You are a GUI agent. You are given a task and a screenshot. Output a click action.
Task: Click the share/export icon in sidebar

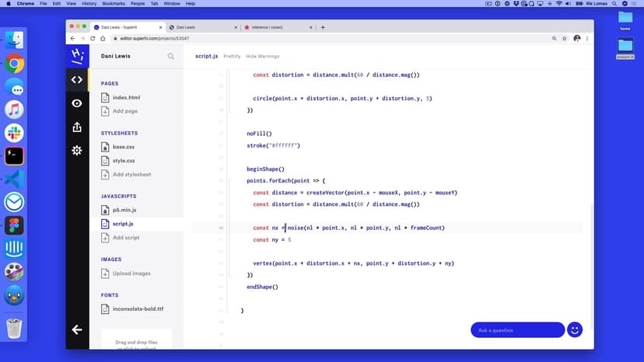[77, 127]
